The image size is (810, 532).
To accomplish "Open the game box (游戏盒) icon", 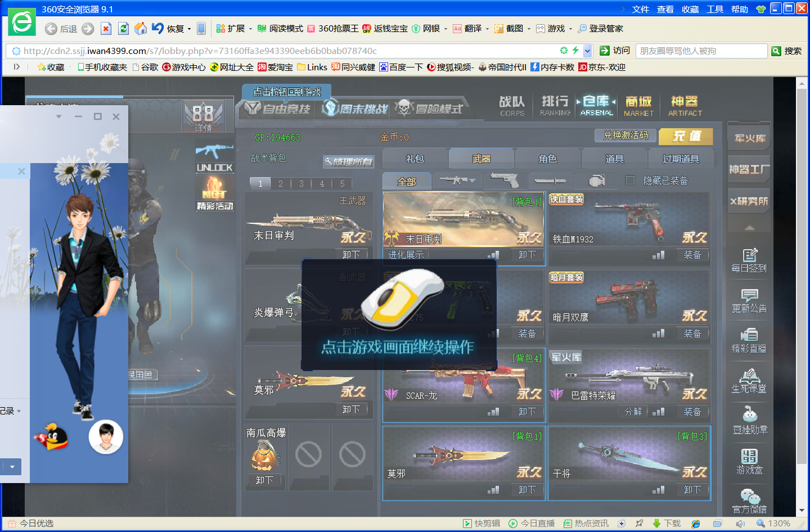I will tap(749, 461).
